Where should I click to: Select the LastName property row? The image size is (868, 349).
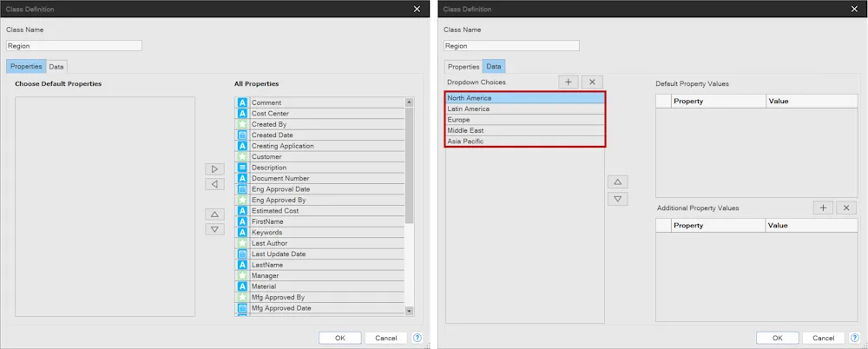[321, 265]
